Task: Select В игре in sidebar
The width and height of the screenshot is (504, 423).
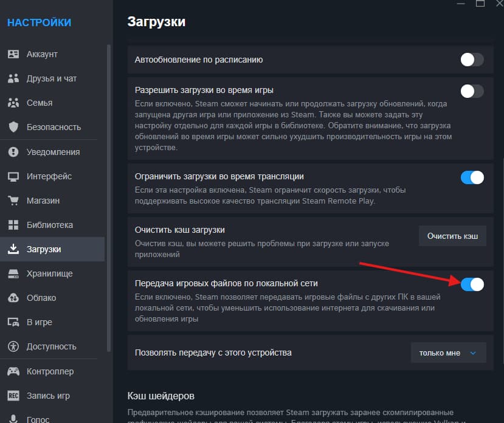Action: coord(52,322)
